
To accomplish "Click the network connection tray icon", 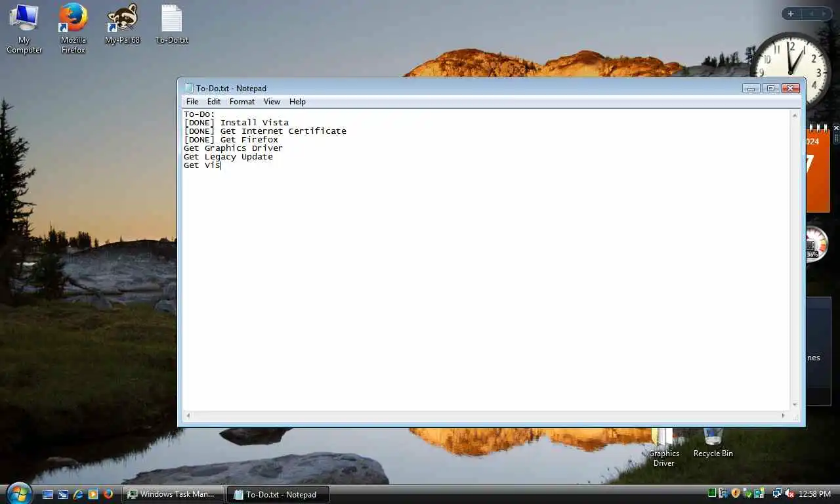I will 777,493.
